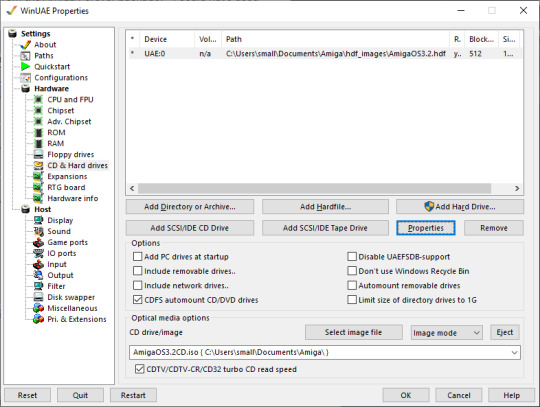Open the Image mode dropdown
This screenshot has height=407, width=540.
447,333
